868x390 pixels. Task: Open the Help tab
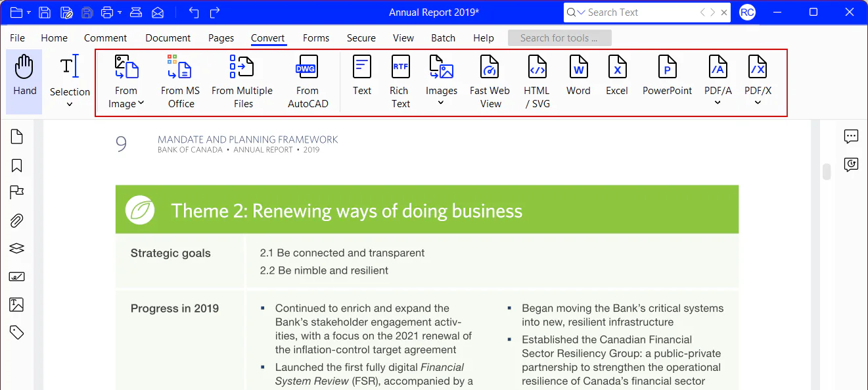[x=484, y=38]
